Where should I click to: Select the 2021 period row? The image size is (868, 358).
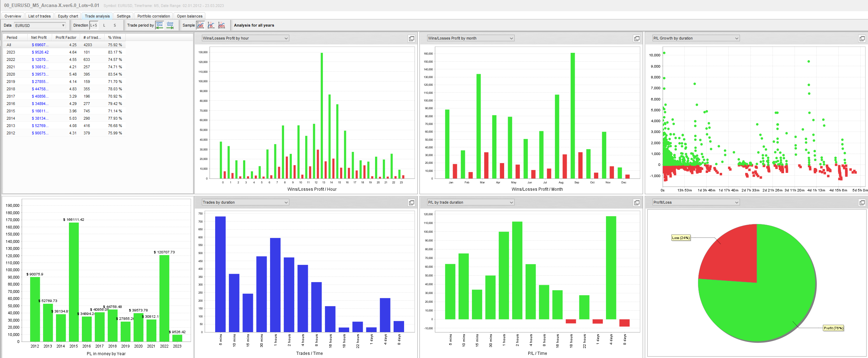[64, 67]
